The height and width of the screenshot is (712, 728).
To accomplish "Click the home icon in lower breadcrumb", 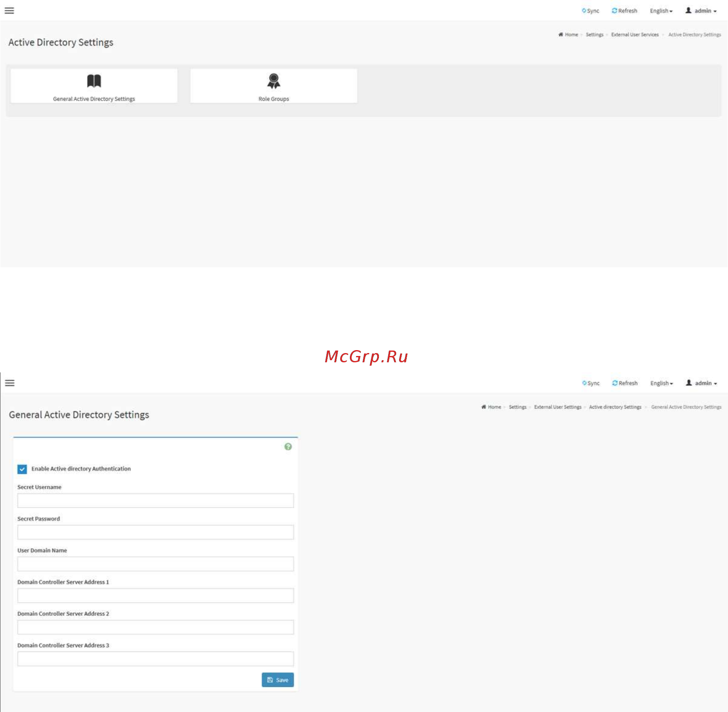I will [484, 407].
